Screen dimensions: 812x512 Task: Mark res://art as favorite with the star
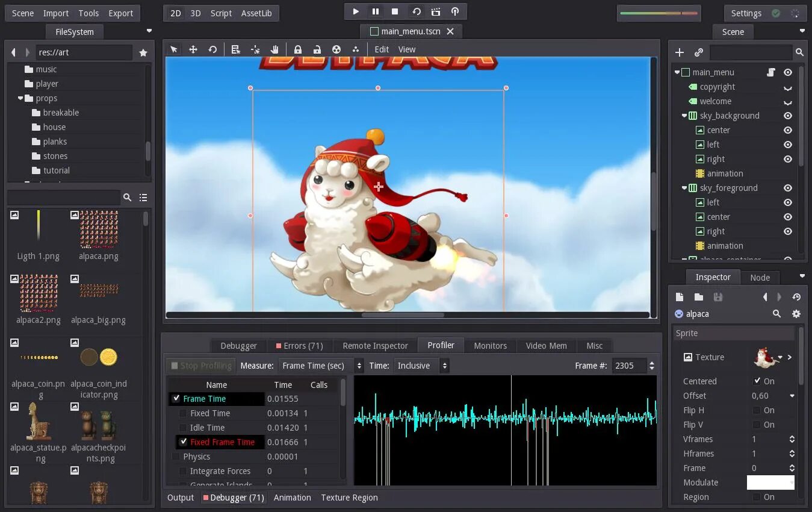(143, 52)
